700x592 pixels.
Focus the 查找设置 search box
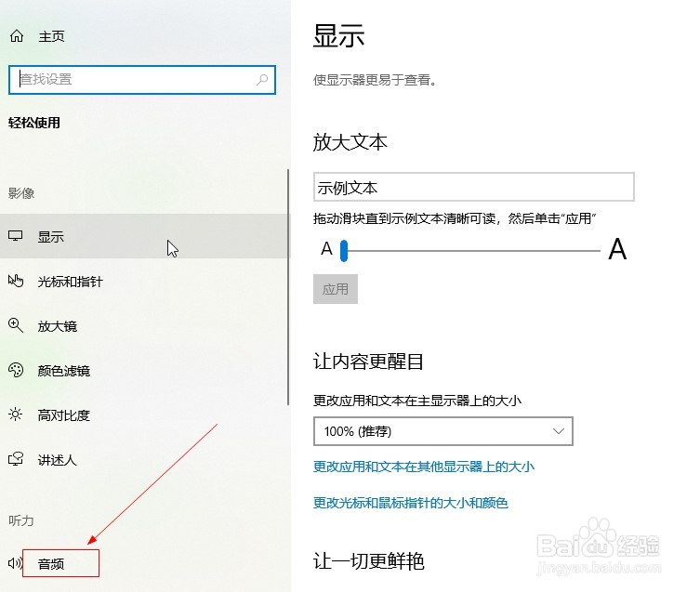point(142,80)
